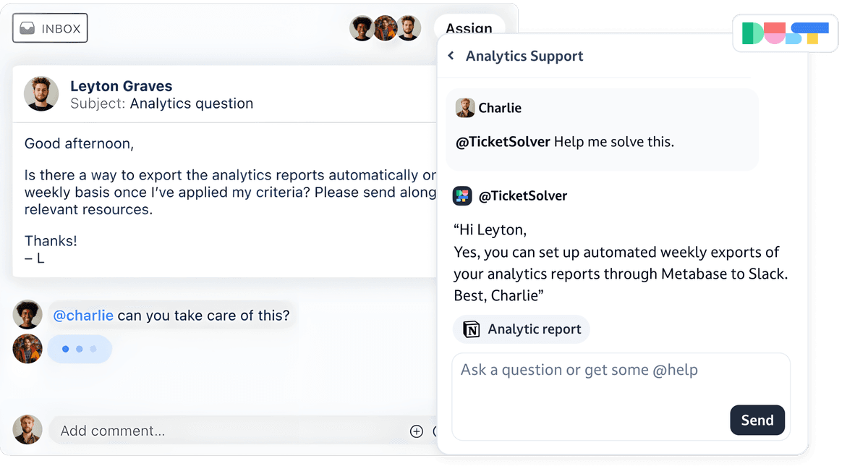The image size is (868, 469).
Task: Click the inbox envelope icon
Action: (x=27, y=28)
